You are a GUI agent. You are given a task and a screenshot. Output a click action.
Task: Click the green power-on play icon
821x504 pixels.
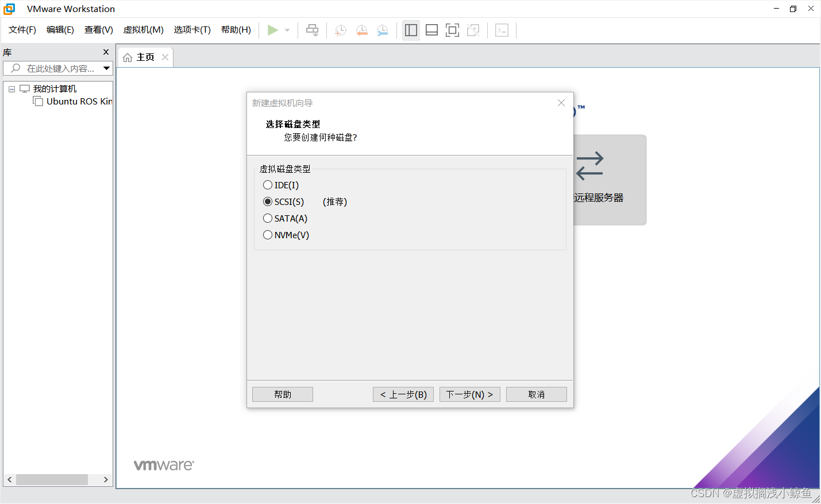(x=273, y=30)
